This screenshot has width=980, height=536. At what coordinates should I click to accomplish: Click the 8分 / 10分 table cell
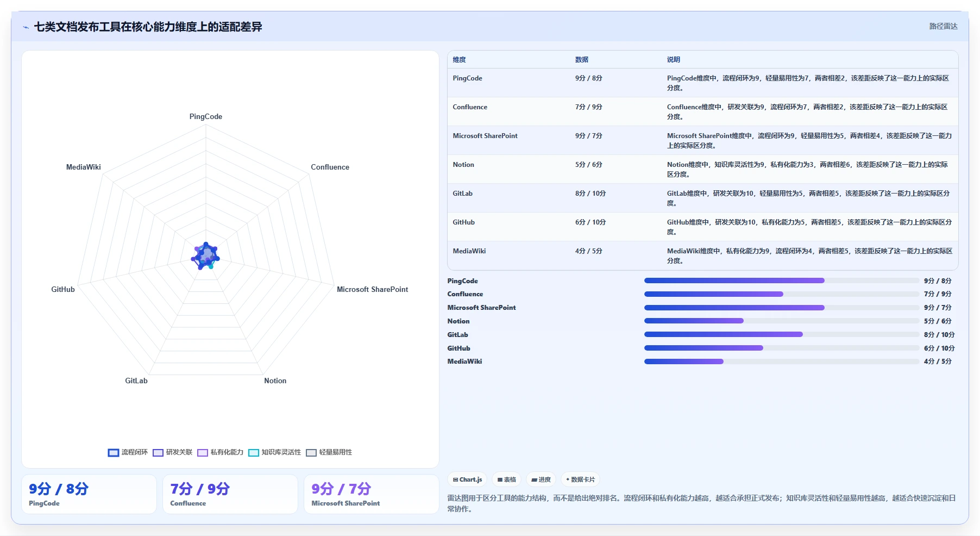click(590, 194)
